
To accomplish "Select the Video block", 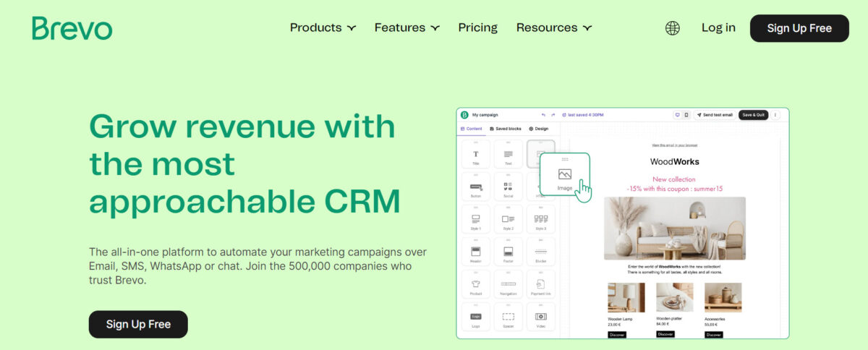I will (x=541, y=317).
